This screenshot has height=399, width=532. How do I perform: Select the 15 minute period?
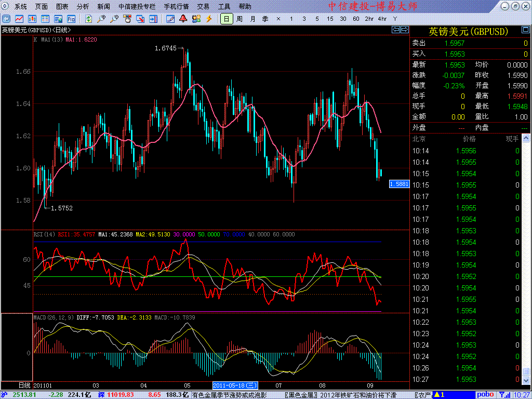330,19
